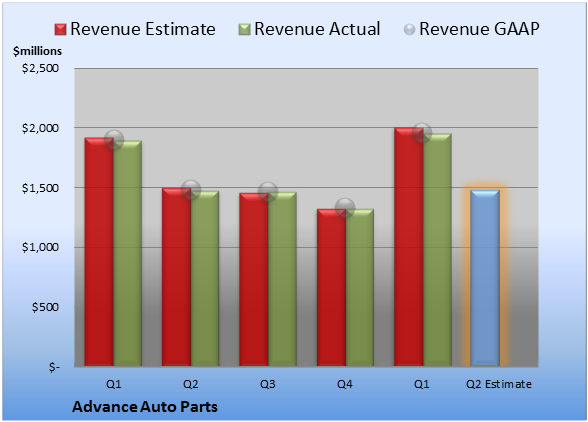Click the '$millions' axis unit label
This screenshot has height=422, width=588.
coord(37,51)
